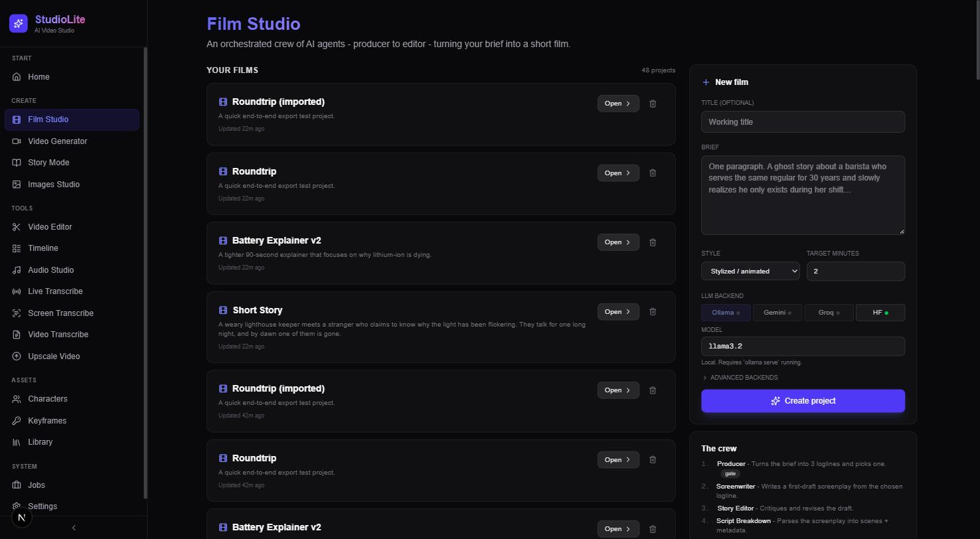Open the Library page
This screenshot has height=539, width=980.
point(72,442)
